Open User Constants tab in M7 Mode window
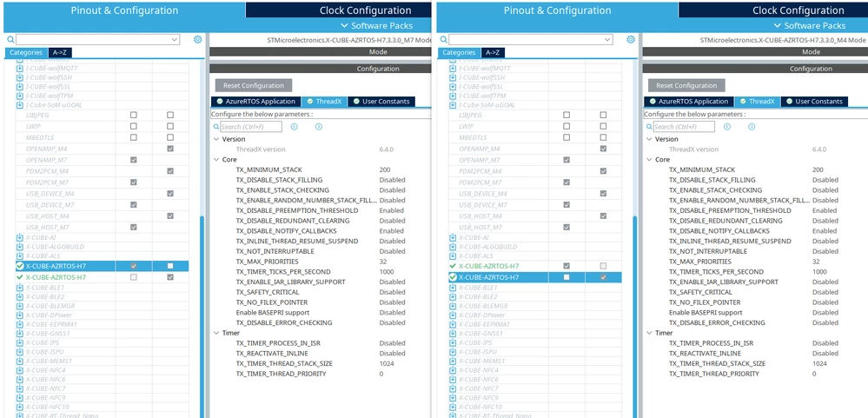The height and width of the screenshot is (418, 868). coord(381,102)
